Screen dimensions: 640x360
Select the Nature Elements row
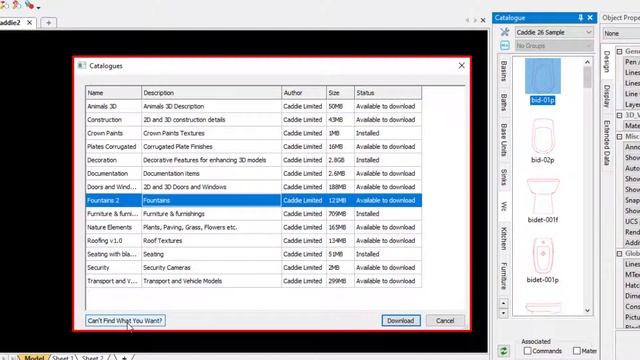click(x=253, y=227)
